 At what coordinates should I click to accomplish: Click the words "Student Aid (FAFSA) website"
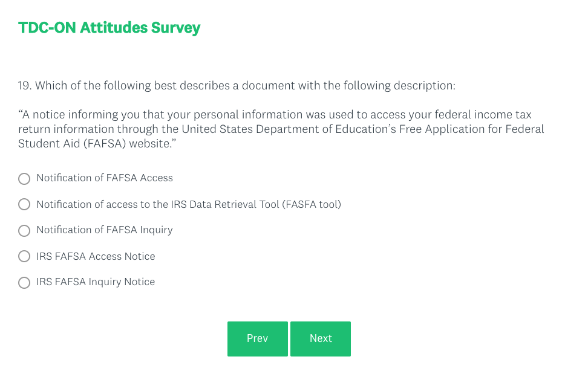pos(92,144)
